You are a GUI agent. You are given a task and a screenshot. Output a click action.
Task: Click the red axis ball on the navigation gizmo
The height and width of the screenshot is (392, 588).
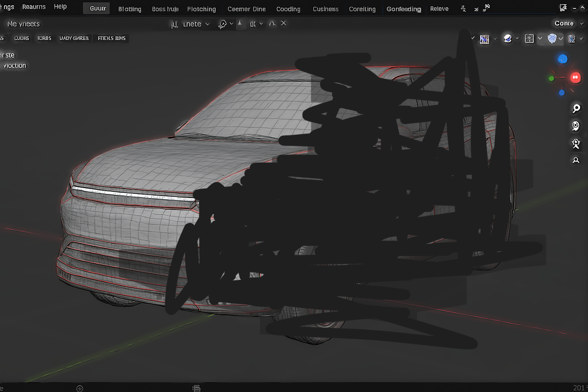(x=576, y=78)
